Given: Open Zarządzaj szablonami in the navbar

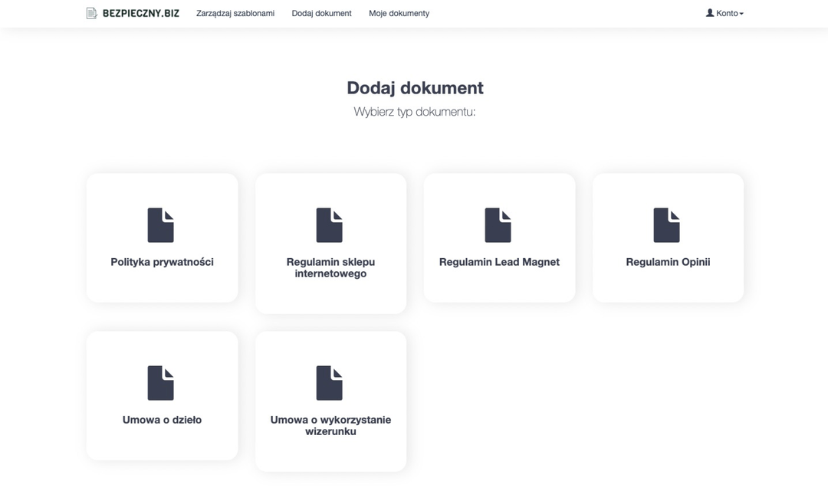Looking at the screenshot, I should coord(235,13).
